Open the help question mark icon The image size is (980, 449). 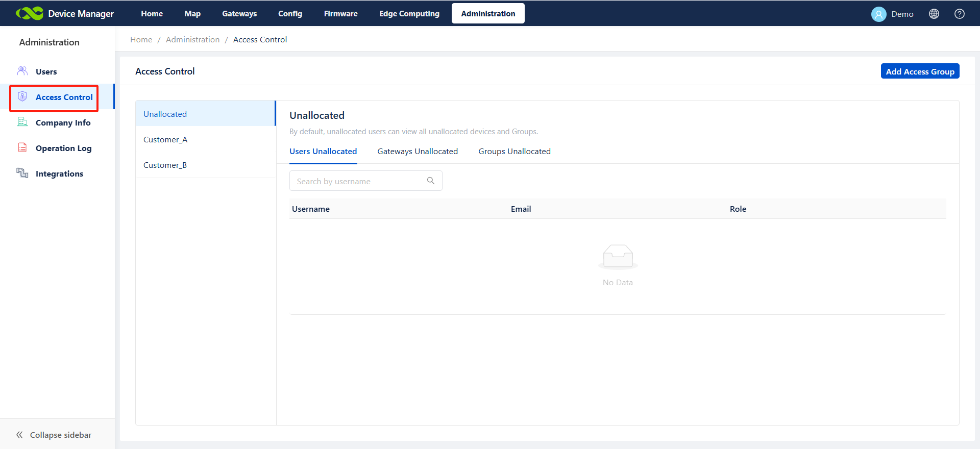point(959,14)
